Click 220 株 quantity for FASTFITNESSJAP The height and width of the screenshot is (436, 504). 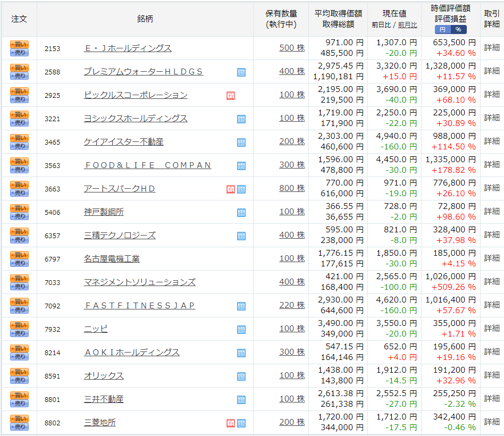coord(292,305)
